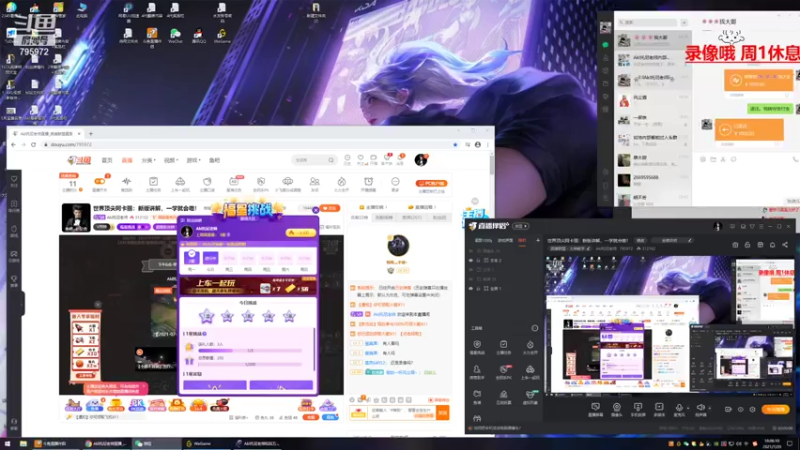This screenshot has height=450, width=800.
Task: Click the PC客户端 button on Douyu
Action: pos(432,183)
